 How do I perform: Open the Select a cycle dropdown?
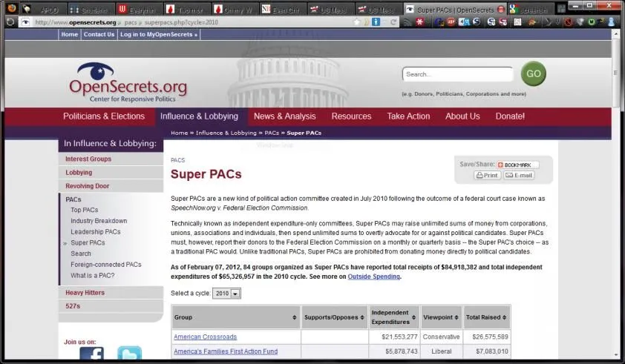click(226, 294)
